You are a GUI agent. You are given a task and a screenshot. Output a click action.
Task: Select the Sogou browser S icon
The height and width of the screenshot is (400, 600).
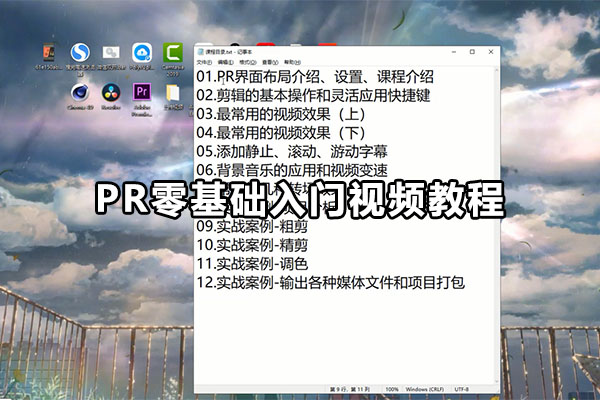(80, 53)
